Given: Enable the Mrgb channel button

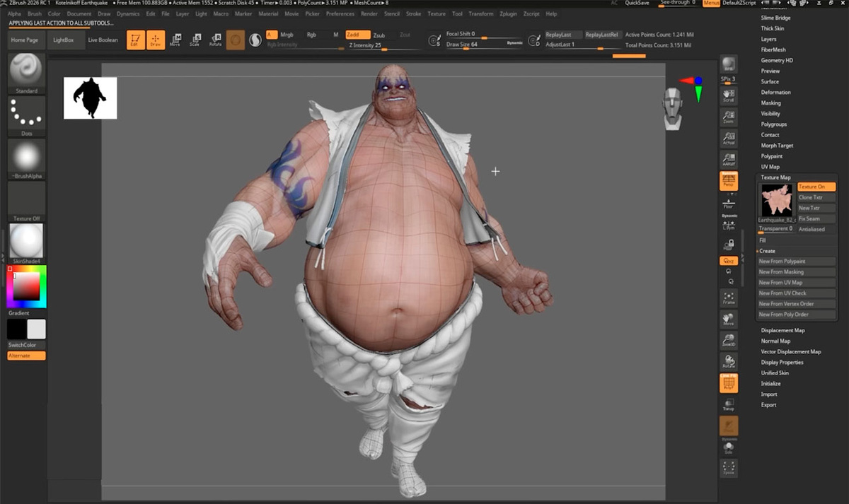Looking at the screenshot, I should pyautogui.click(x=287, y=35).
